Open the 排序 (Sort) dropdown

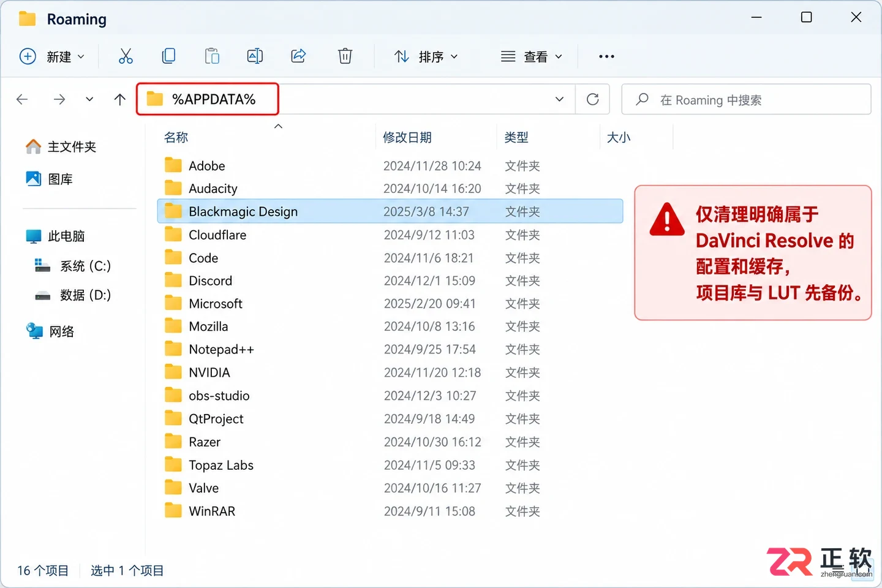(x=426, y=56)
